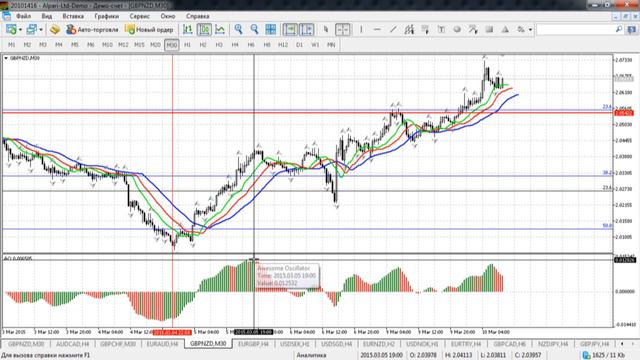This screenshot has width=640, height=360.
Task: Open Market Watch using the gold icon
Action: [55, 29]
